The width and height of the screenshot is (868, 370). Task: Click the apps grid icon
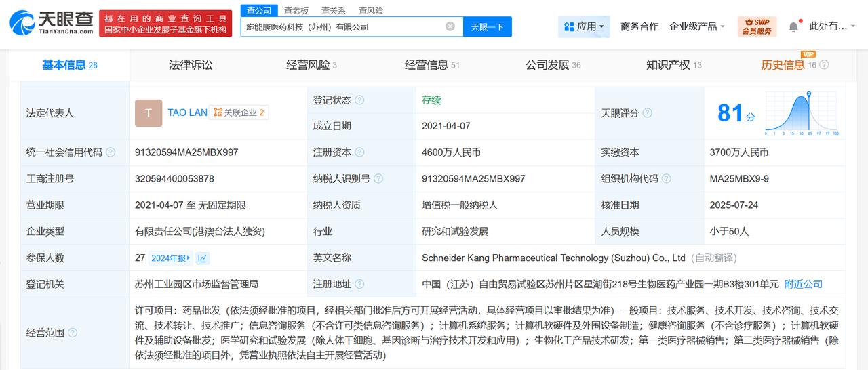click(568, 26)
